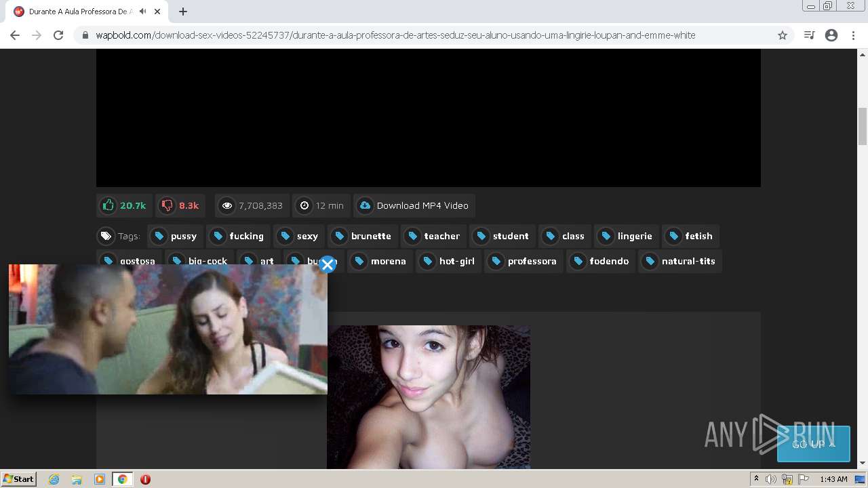868x488 pixels.
Task: Select the 'hot-girl' tag
Action: (448, 261)
